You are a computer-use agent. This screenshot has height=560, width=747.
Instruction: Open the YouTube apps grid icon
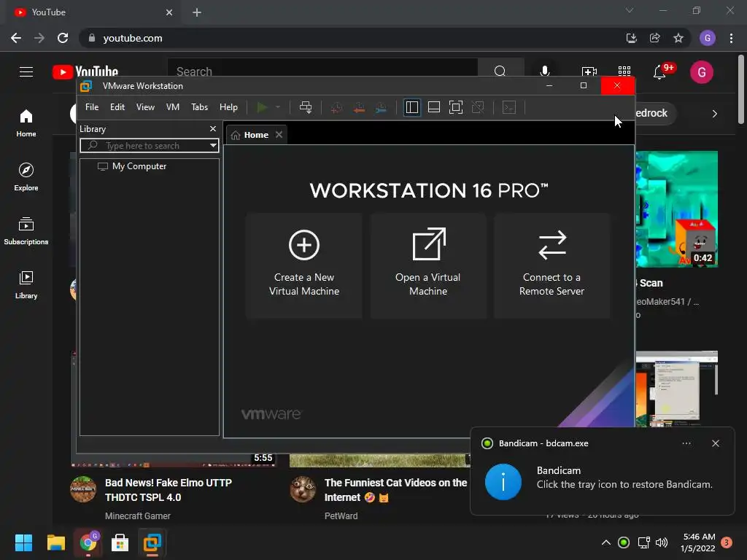tap(624, 72)
